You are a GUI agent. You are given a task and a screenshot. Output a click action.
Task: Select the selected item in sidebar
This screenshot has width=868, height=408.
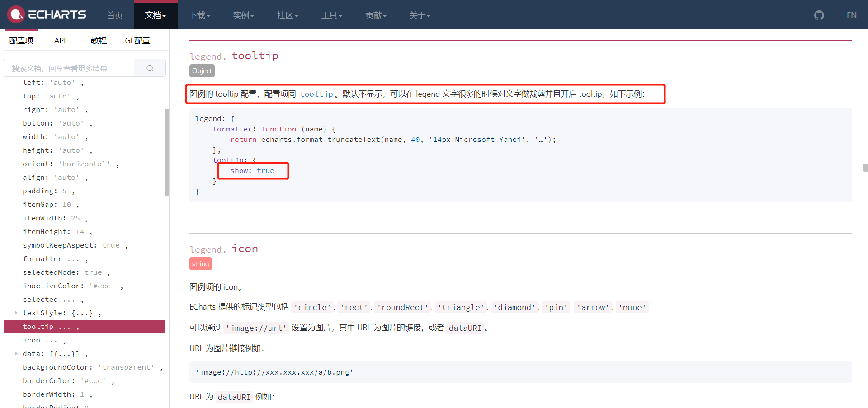[53, 300]
